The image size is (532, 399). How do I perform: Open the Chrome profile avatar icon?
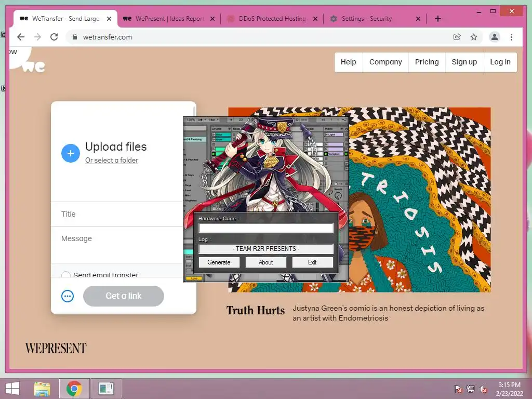point(495,37)
